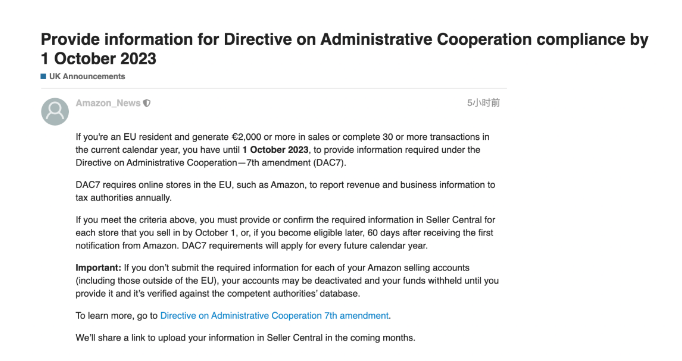Click the sentence "We'll share a link to upload"
Image resolution: width=682 pixels, height=361 pixels.
click(x=246, y=338)
